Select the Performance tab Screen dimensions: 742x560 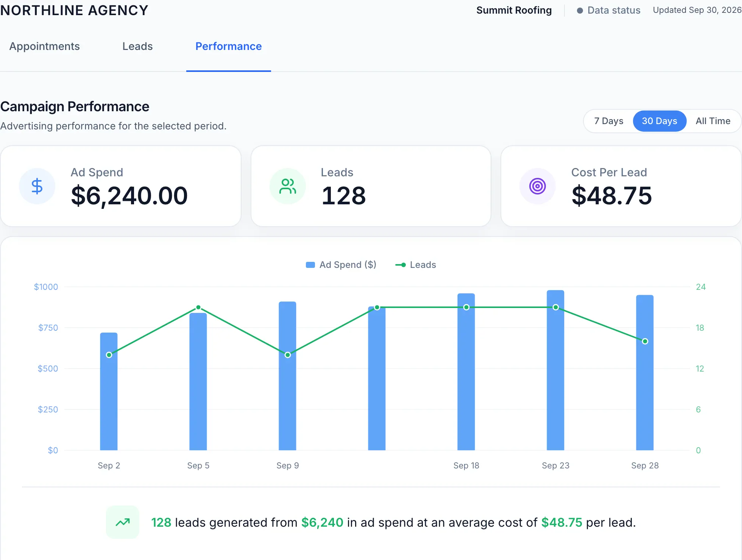[229, 46]
